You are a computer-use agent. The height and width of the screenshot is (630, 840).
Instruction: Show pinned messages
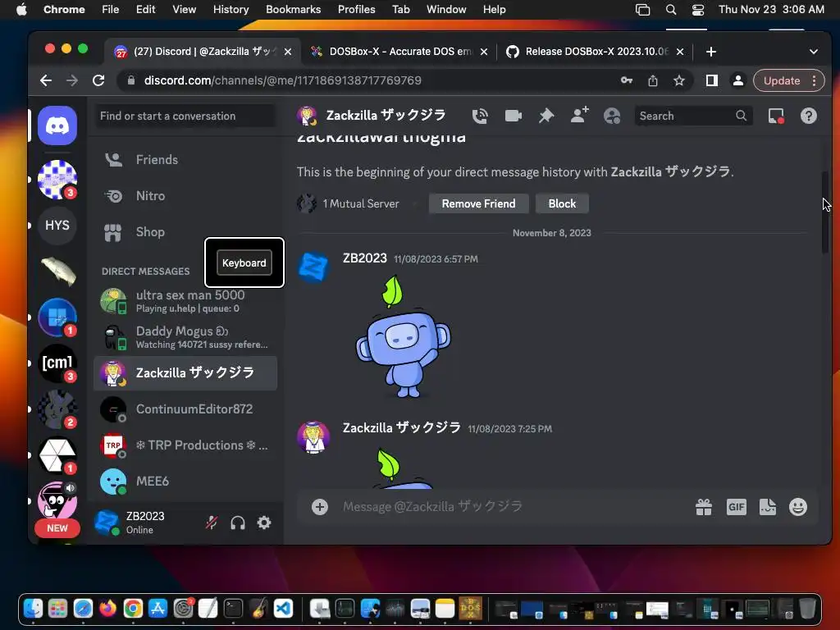pyautogui.click(x=546, y=116)
